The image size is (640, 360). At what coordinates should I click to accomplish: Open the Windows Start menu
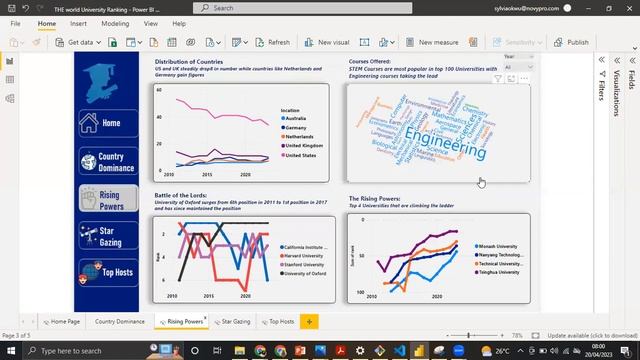tap(11, 351)
